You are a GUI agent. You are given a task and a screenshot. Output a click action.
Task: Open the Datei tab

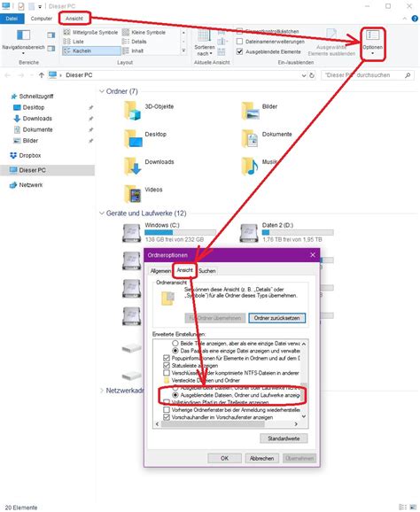[12, 19]
